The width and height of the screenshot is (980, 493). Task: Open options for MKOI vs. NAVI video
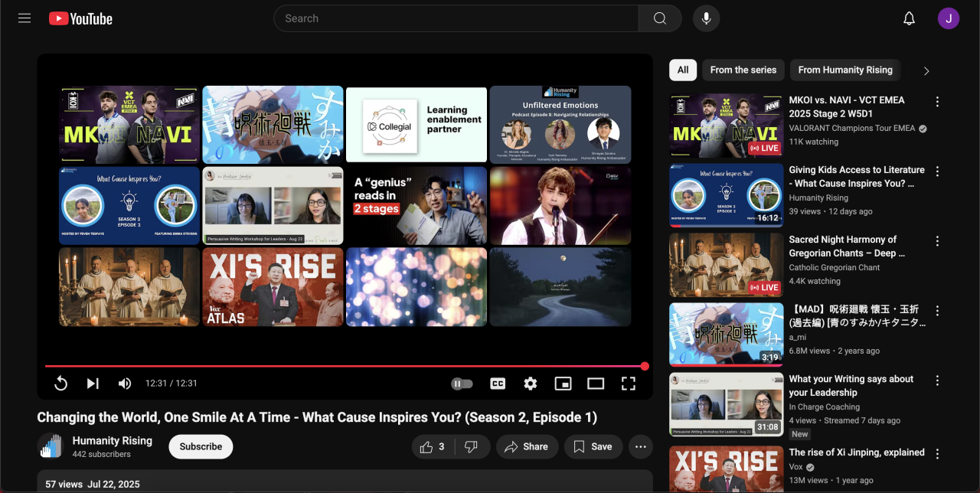[937, 101]
